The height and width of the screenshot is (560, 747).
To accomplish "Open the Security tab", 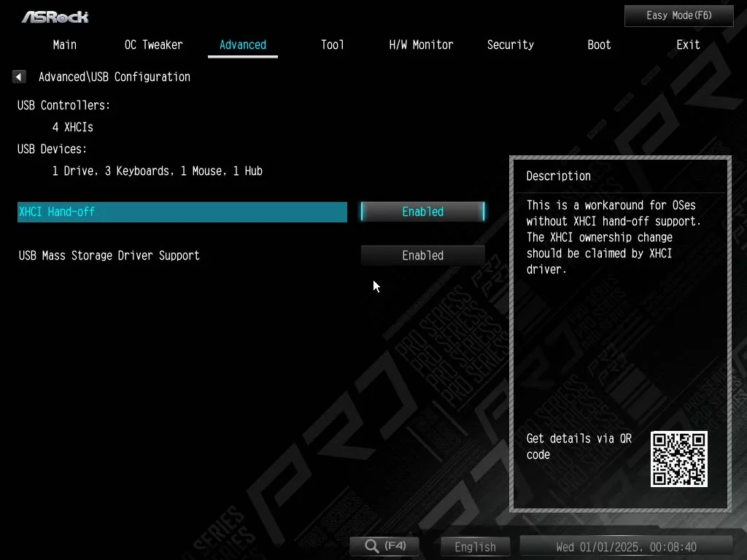I will pyautogui.click(x=510, y=44).
